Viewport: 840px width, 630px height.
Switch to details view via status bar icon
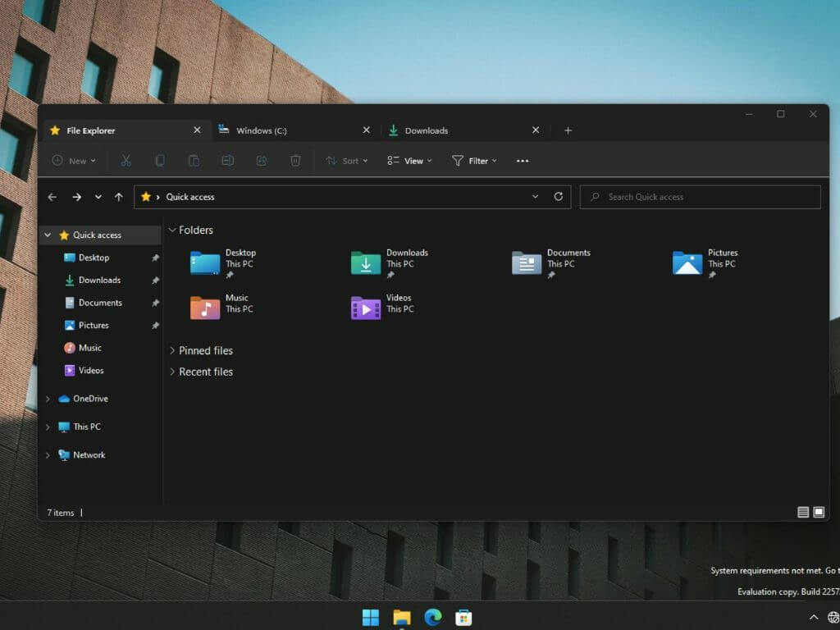tap(803, 512)
